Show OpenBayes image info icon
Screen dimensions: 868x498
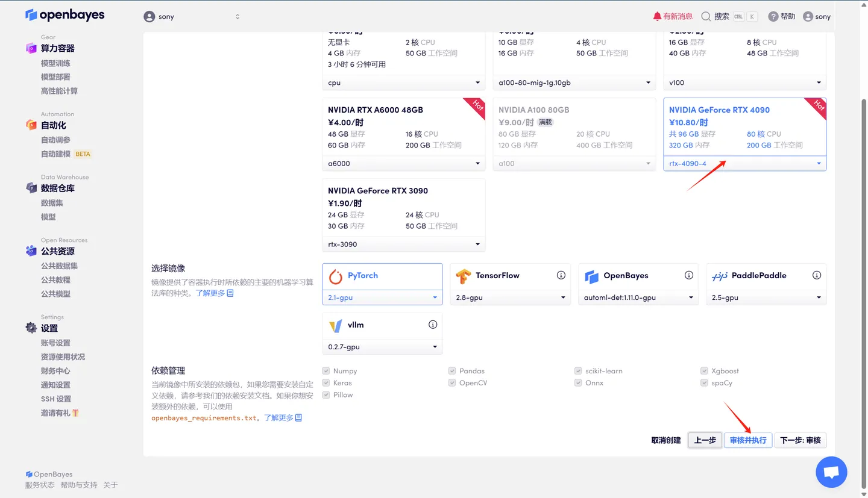point(689,275)
